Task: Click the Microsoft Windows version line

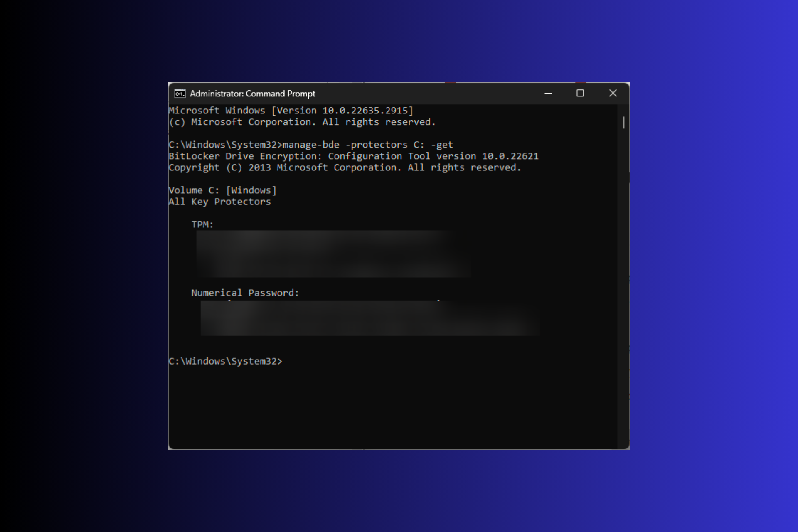Action: point(291,111)
